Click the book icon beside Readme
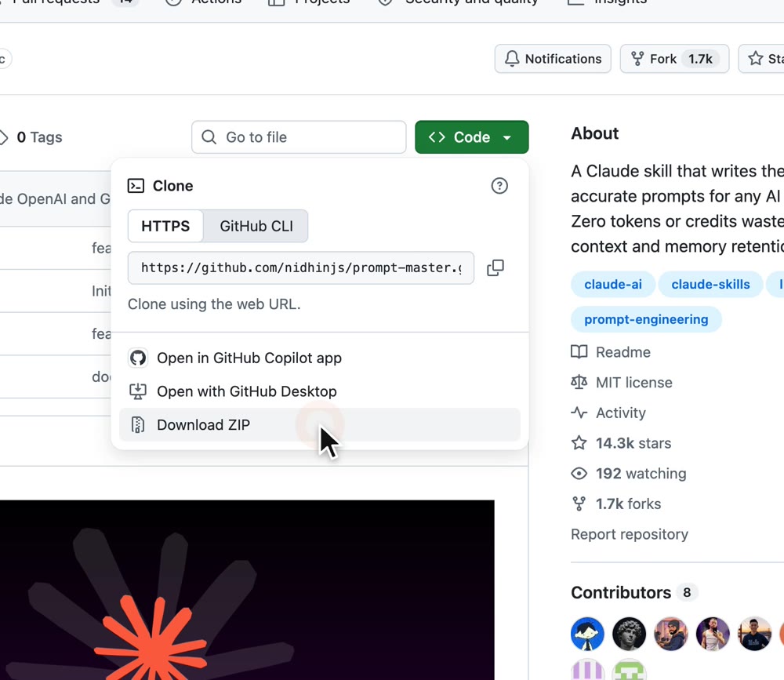This screenshot has width=784, height=680. 579,352
